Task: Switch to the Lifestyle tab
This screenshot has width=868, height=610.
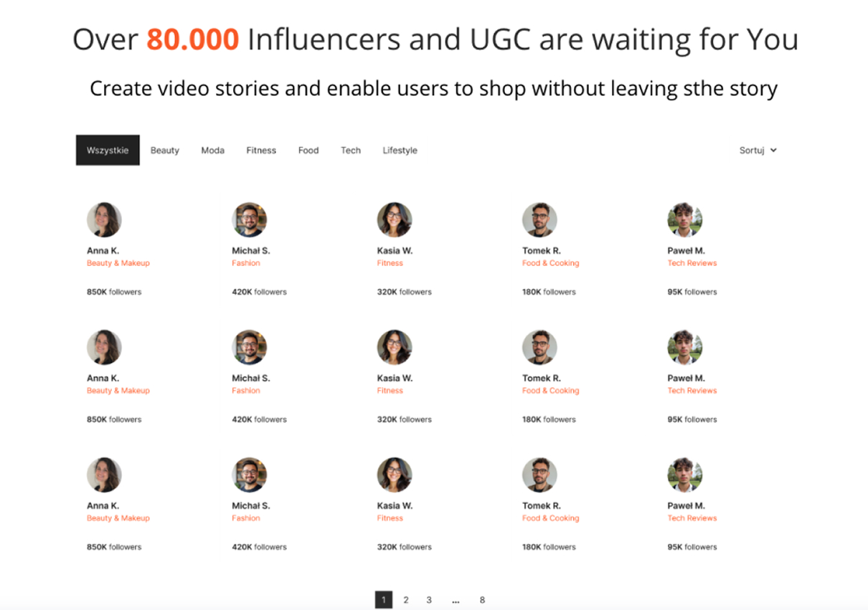Action: (400, 151)
